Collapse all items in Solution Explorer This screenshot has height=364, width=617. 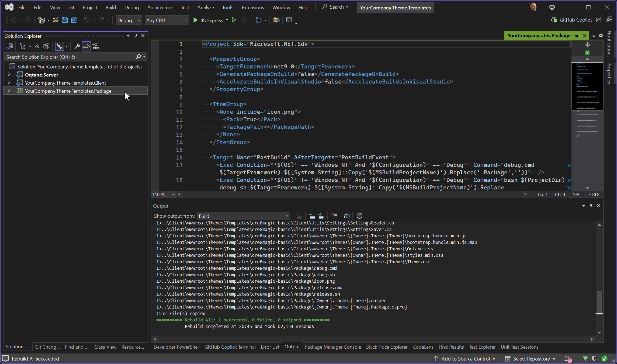point(37,46)
